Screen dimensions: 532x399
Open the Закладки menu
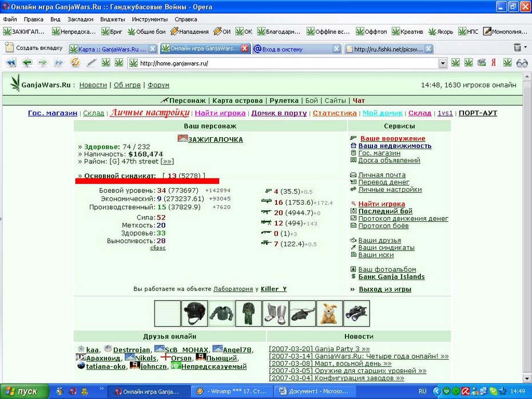point(80,19)
